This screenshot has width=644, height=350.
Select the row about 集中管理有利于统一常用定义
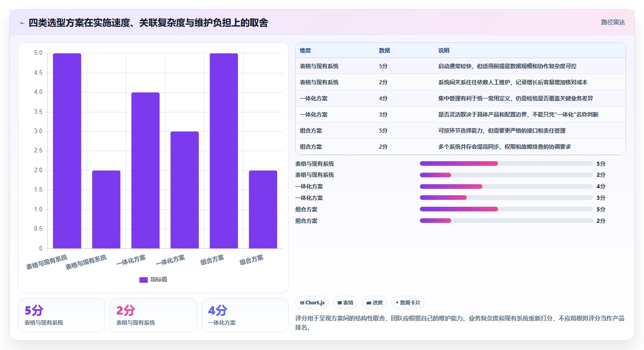coord(460,99)
